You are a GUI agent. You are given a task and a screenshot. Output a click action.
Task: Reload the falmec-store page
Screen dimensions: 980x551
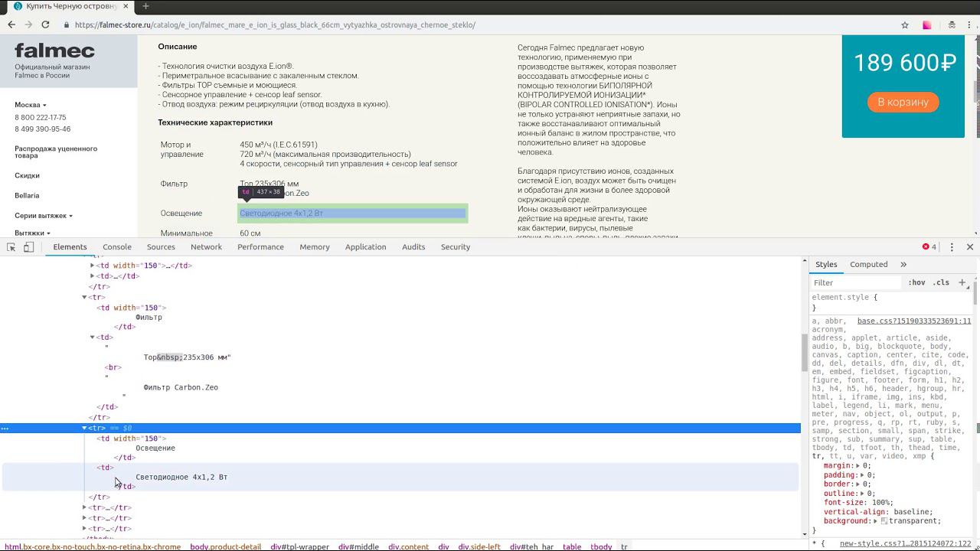point(45,24)
